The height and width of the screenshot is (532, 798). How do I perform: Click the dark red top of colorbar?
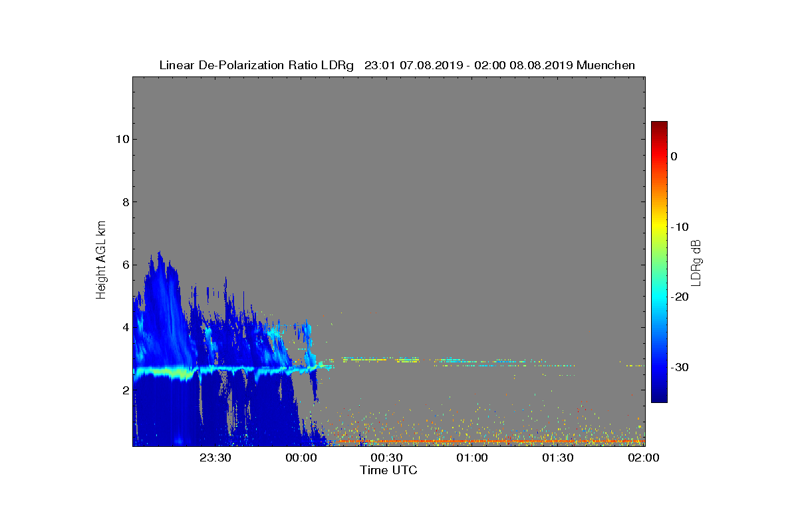pyautogui.click(x=659, y=125)
